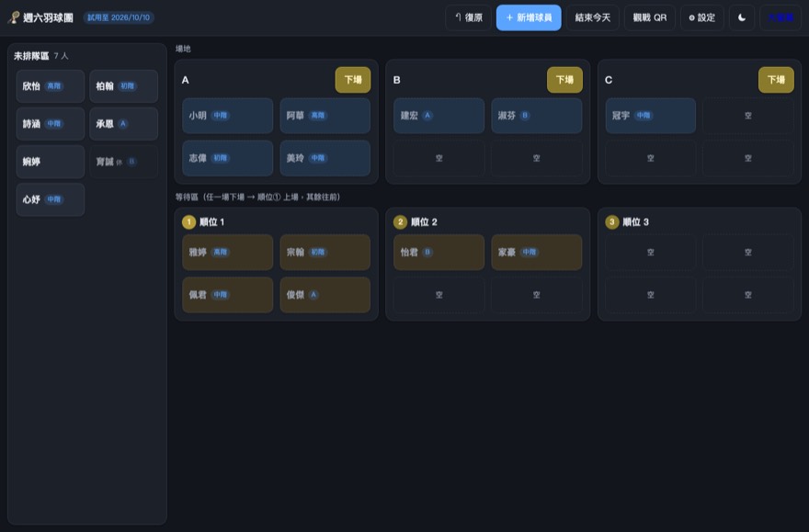Select player 淑芬 on court B

click(537, 116)
